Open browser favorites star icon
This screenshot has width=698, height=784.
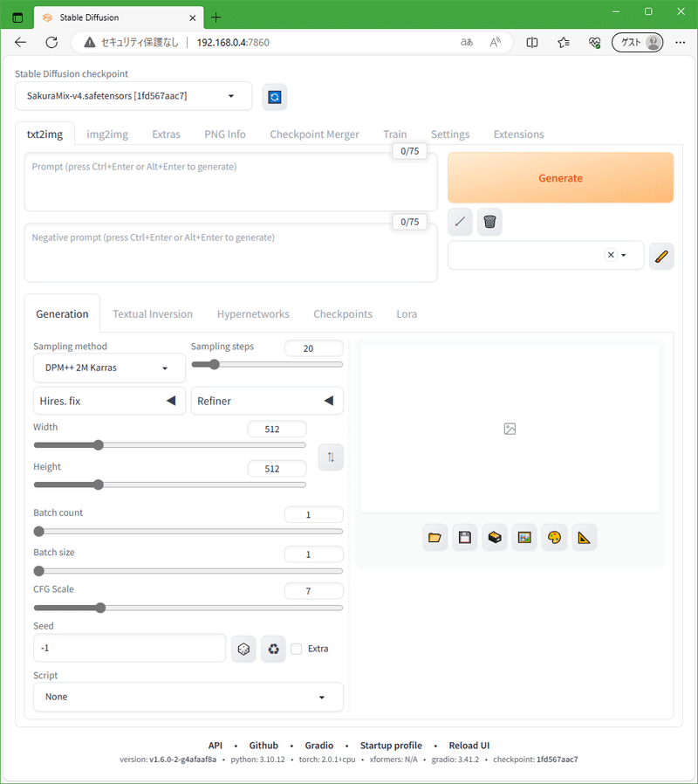tap(564, 43)
